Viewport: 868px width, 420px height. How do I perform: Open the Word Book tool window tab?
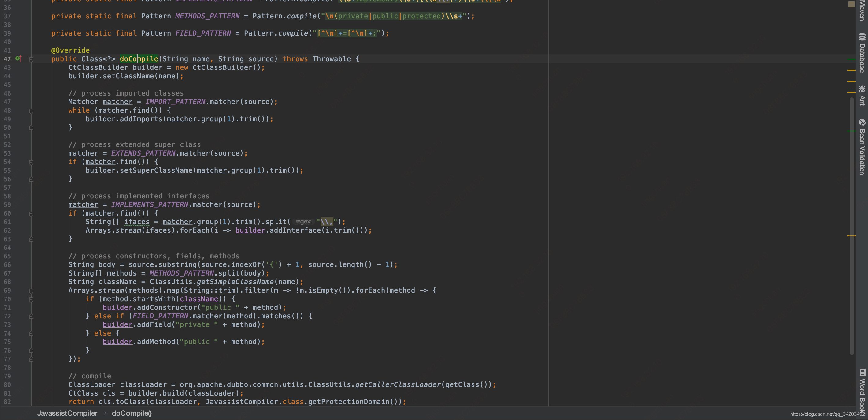tap(862, 391)
